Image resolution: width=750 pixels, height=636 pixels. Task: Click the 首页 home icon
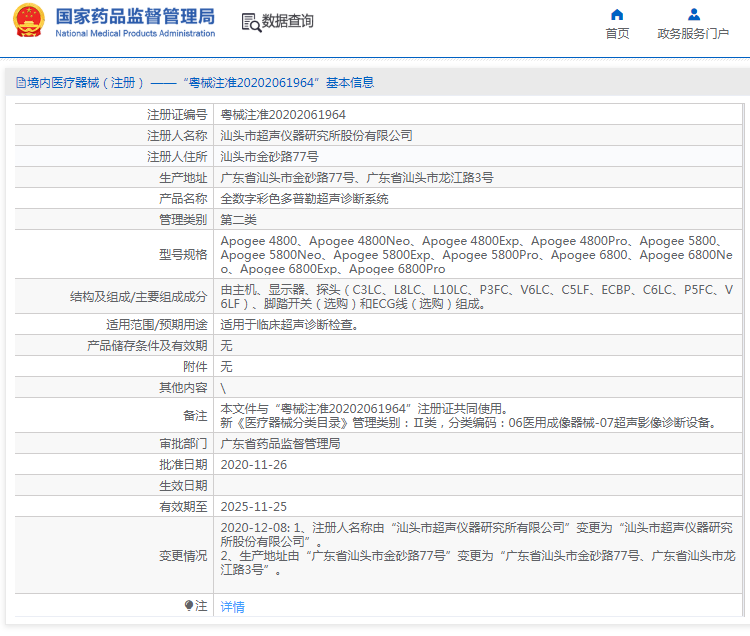[617, 15]
